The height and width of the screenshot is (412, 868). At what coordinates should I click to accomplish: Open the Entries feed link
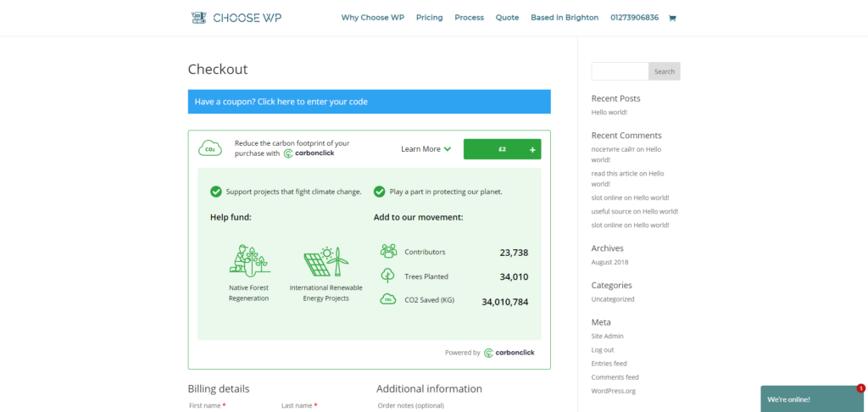609,364
